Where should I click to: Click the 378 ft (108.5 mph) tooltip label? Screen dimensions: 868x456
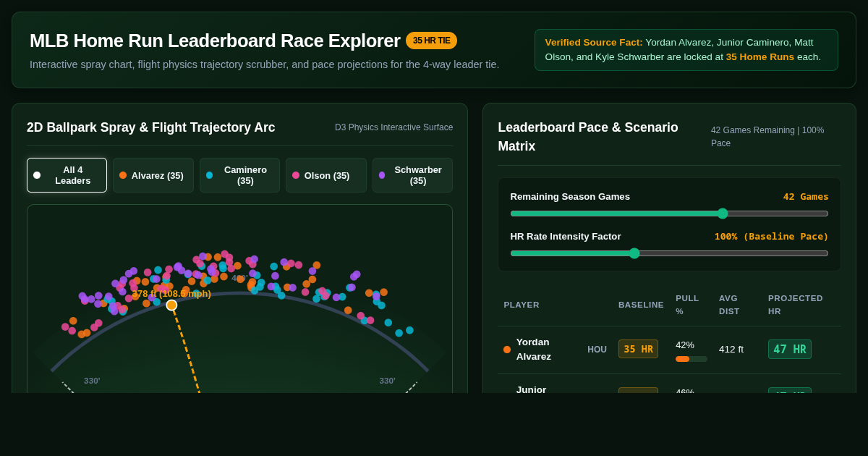[x=171, y=293]
